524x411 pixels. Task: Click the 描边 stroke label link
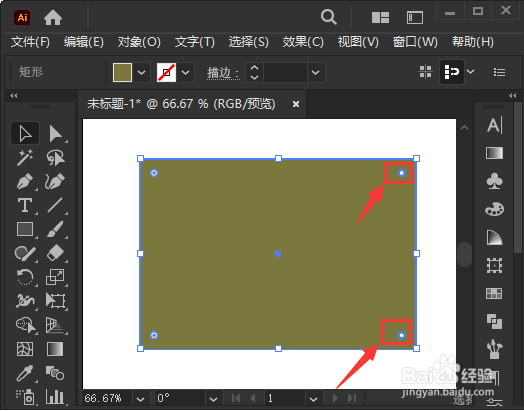223,73
